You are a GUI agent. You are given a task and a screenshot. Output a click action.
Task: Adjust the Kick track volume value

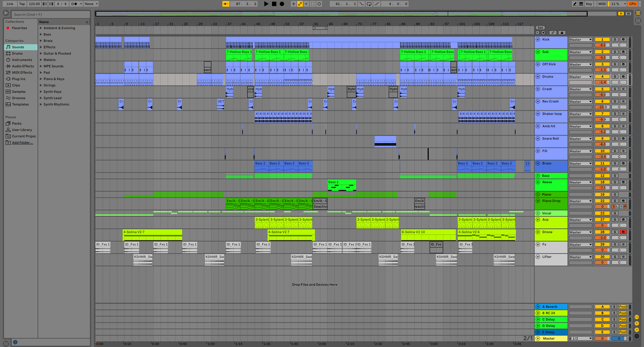coord(602,45)
